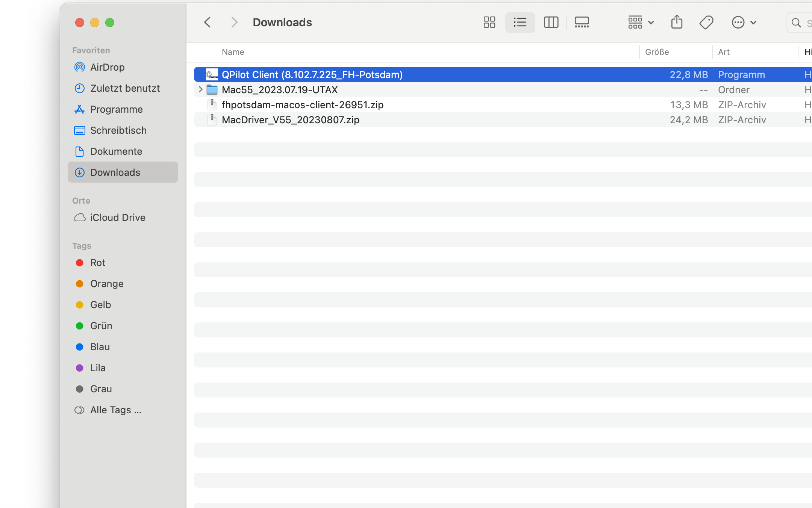Switch to icon grid view

coord(489,22)
